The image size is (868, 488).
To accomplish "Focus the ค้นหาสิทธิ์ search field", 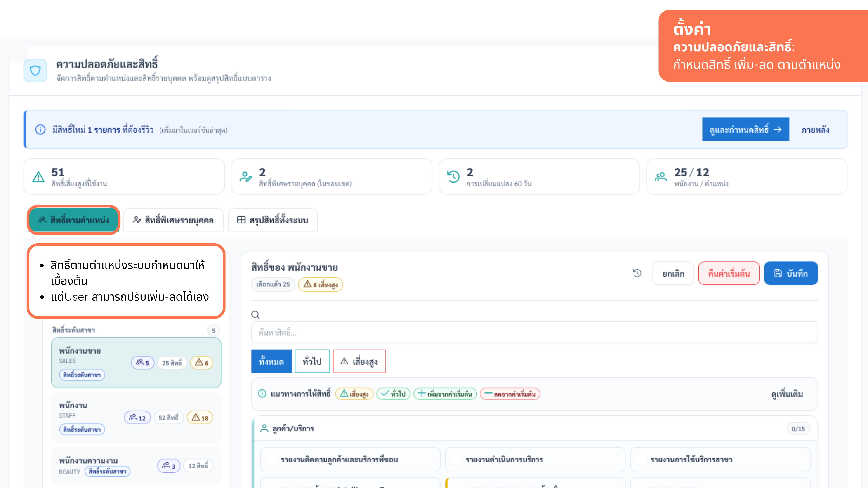I will point(534,332).
